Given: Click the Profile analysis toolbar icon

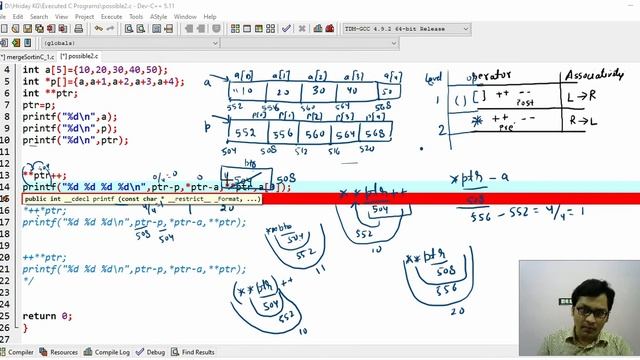Looking at the screenshot, I should coord(318,29).
